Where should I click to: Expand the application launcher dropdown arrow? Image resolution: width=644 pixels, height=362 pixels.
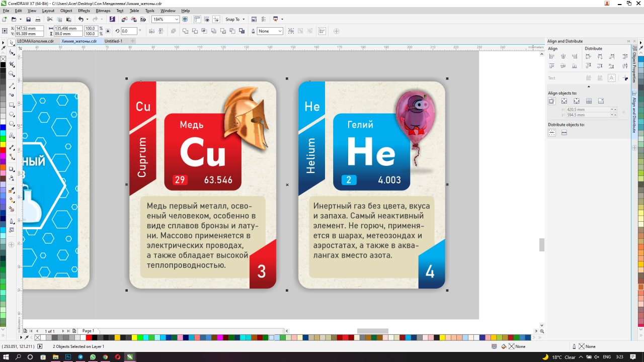(x=282, y=19)
